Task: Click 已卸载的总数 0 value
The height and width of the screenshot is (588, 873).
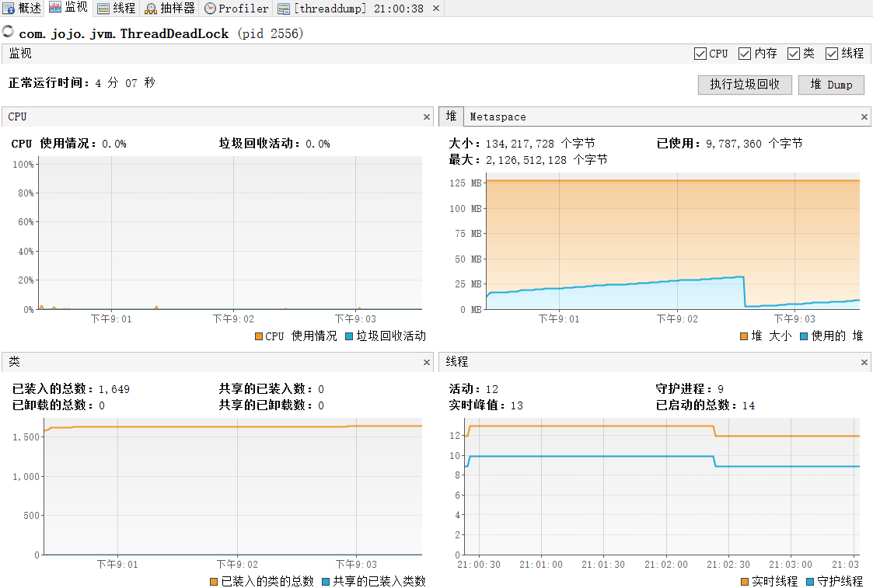Action: point(102,405)
